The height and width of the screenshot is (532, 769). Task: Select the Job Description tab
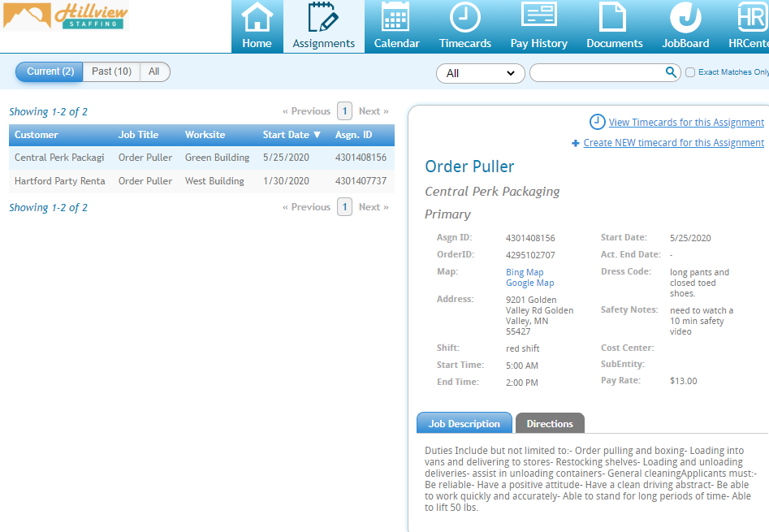[x=464, y=423]
